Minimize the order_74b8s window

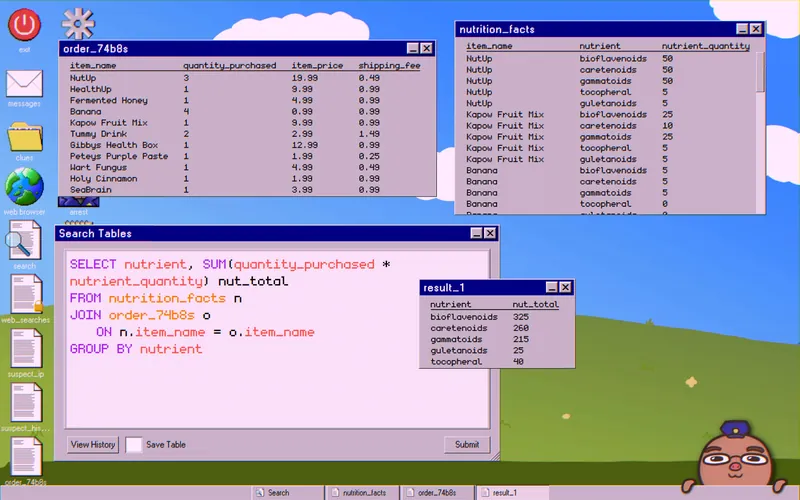click(413, 48)
